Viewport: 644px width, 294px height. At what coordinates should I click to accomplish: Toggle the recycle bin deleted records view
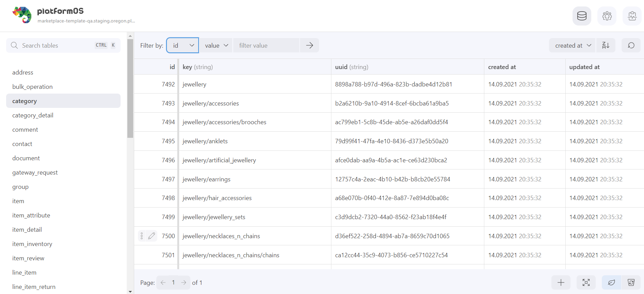click(631, 282)
